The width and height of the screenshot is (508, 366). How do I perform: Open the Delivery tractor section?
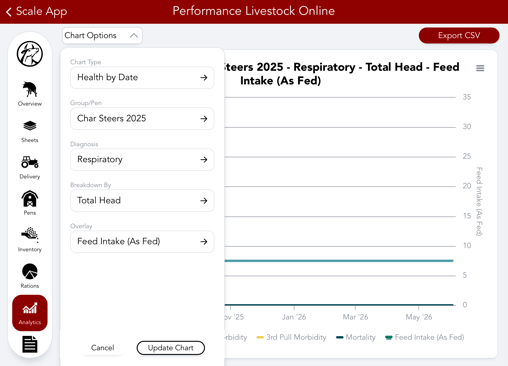coord(30,168)
